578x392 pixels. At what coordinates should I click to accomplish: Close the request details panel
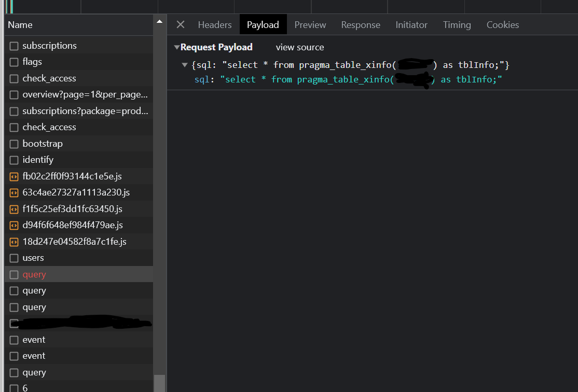tap(180, 25)
